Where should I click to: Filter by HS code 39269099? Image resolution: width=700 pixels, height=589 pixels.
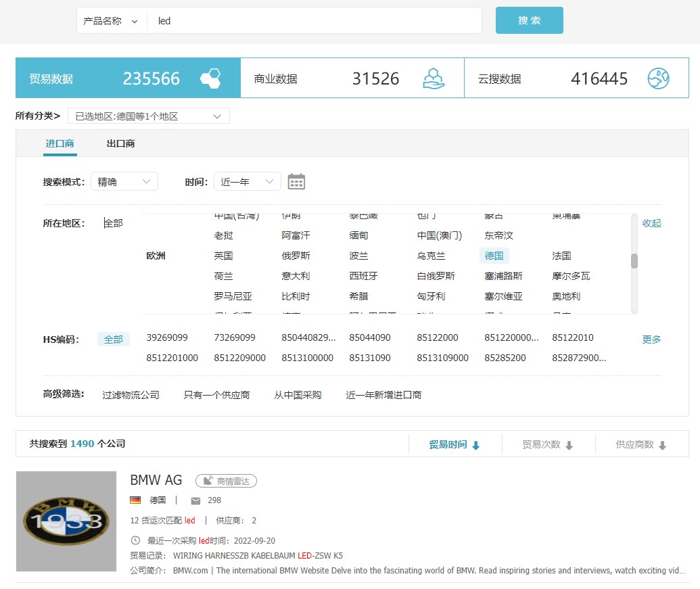pos(167,337)
